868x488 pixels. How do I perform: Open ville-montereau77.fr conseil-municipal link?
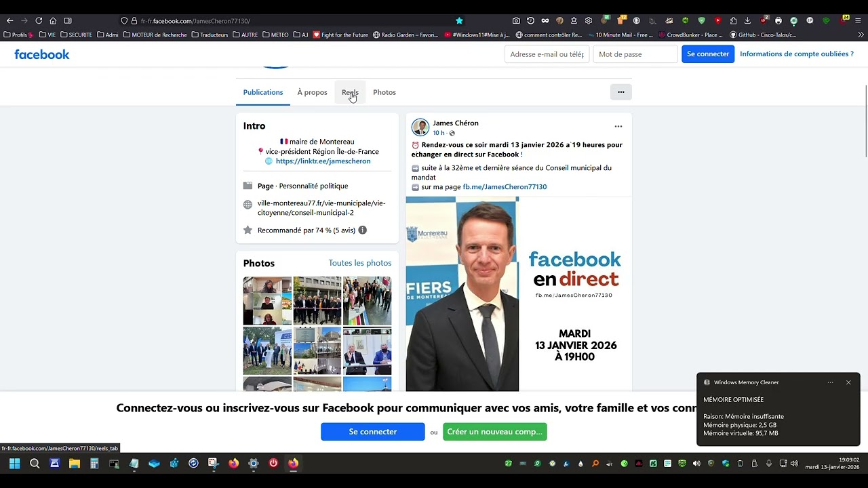pos(321,207)
